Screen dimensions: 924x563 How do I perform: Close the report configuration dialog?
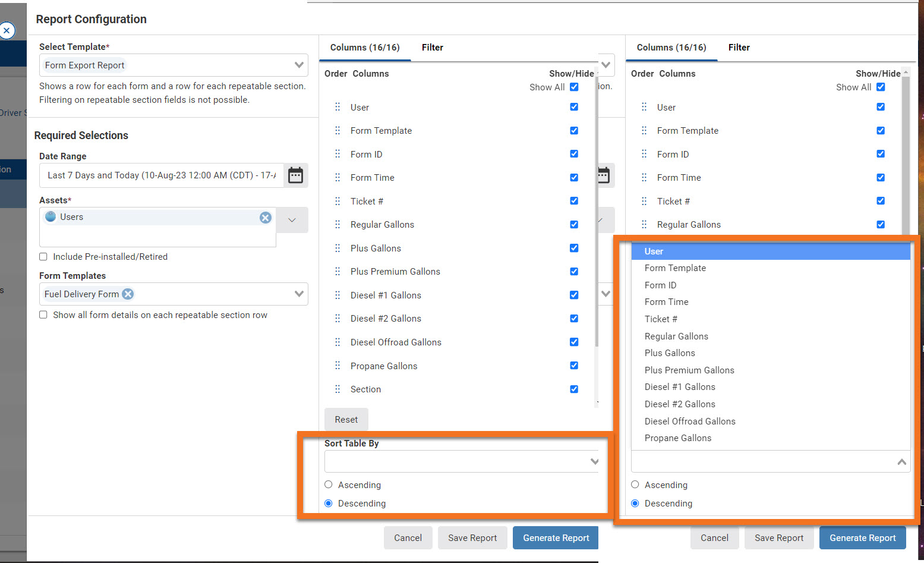pyautogui.click(x=7, y=30)
